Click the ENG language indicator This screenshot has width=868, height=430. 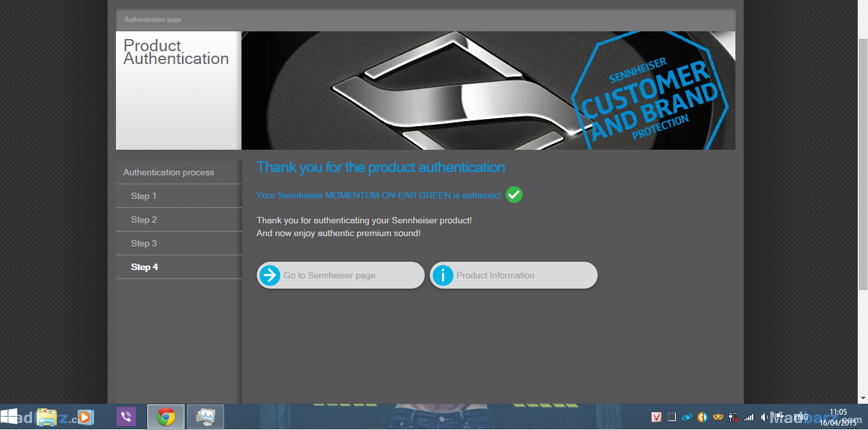(800, 417)
